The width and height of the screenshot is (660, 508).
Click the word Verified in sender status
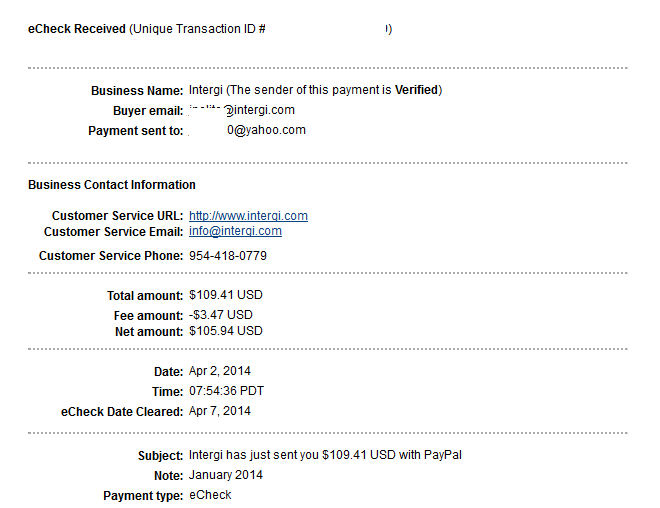(416, 90)
